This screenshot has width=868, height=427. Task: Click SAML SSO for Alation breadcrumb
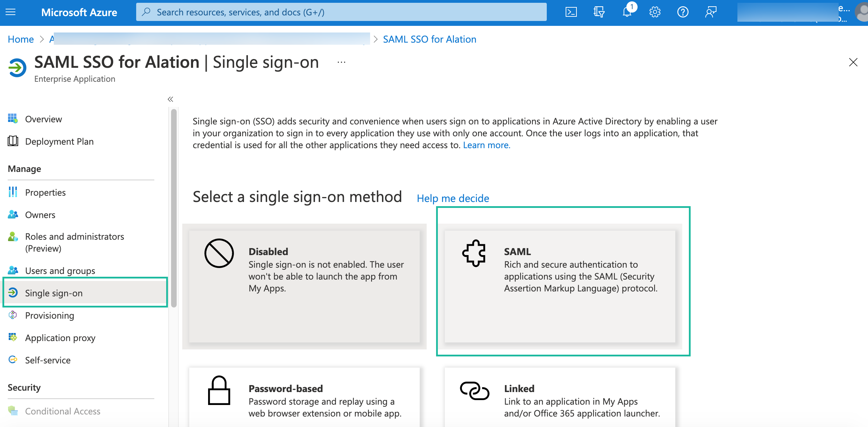click(429, 39)
